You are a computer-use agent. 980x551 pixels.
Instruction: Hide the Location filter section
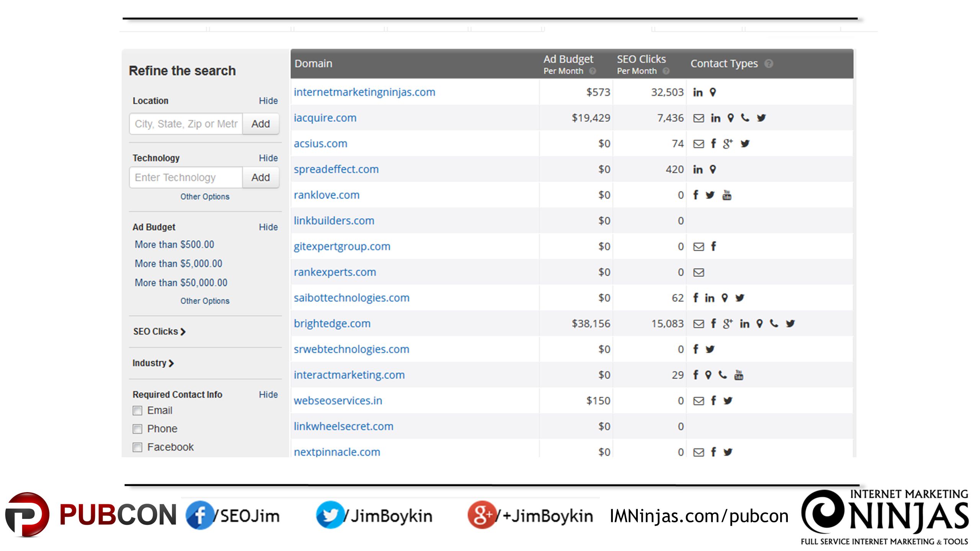click(268, 101)
